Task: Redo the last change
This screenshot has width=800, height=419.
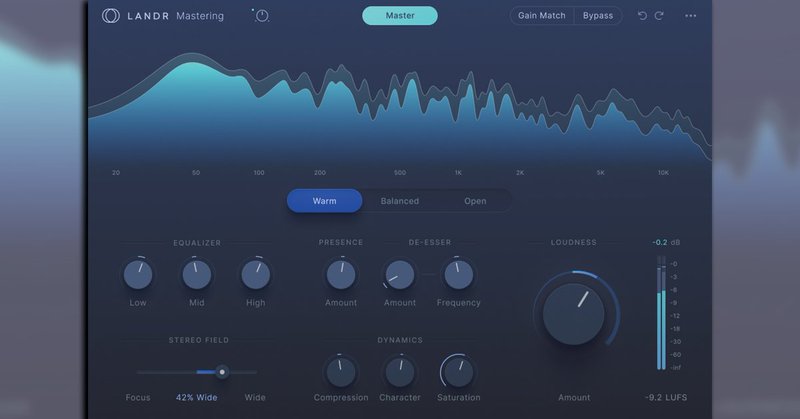Action: tap(659, 16)
